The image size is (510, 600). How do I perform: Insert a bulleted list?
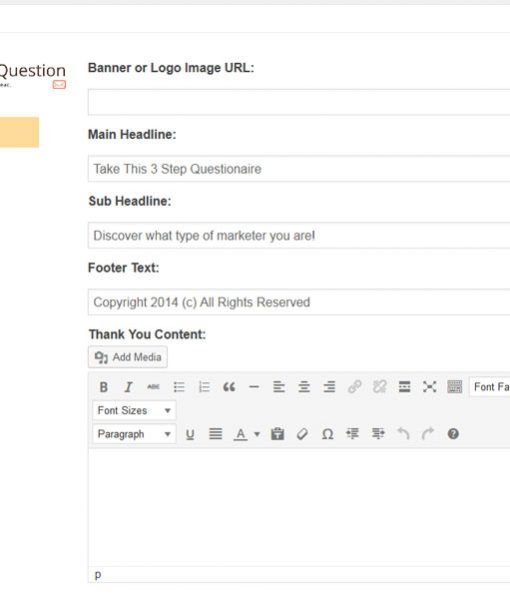coord(179,387)
